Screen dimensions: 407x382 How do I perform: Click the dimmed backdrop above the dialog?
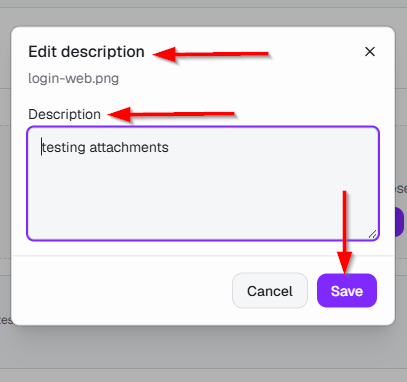tap(203, 13)
